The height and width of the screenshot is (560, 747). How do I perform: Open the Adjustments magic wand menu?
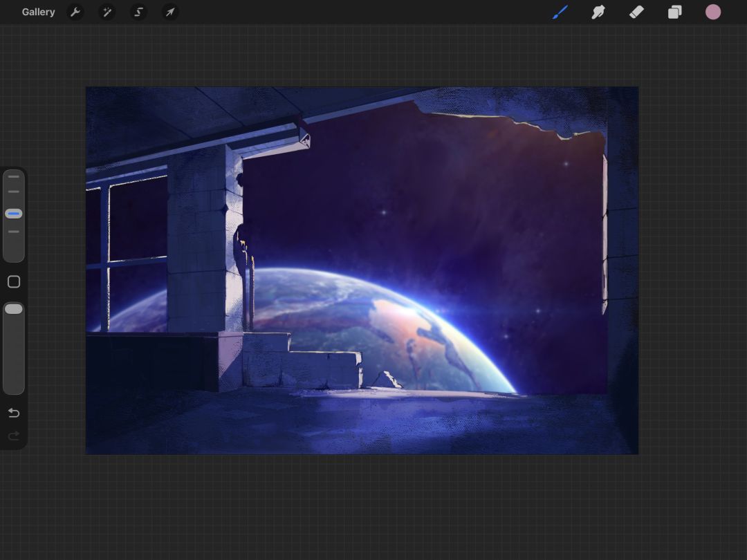tap(107, 12)
